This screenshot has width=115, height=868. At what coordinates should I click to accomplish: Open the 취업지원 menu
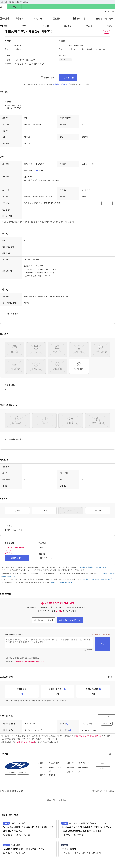pos(38,19)
